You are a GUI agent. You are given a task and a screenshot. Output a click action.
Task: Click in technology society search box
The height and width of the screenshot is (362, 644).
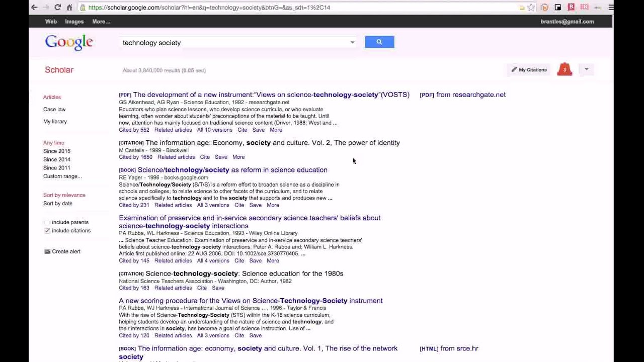pyautogui.click(x=234, y=43)
